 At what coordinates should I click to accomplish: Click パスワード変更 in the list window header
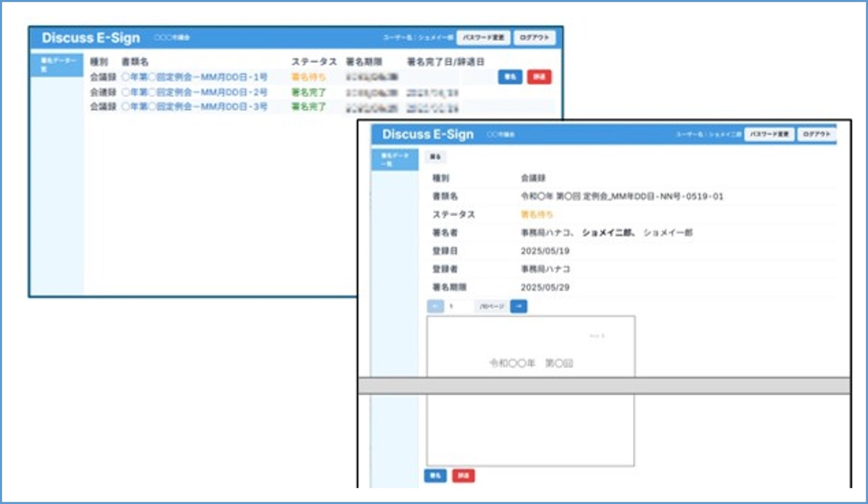click(483, 37)
